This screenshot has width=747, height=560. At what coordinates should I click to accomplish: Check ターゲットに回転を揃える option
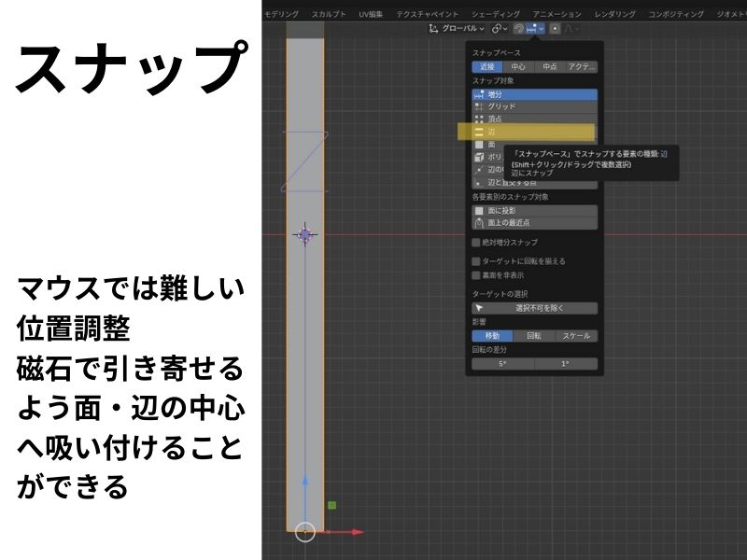[x=476, y=261]
